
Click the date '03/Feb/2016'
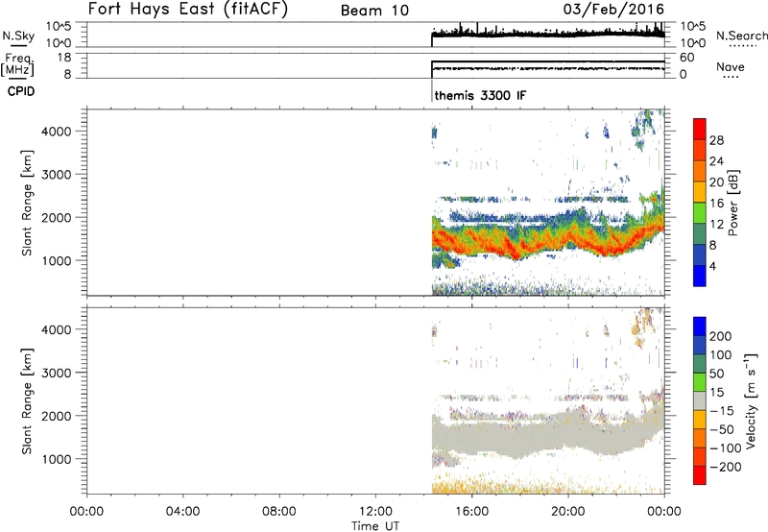(x=613, y=9)
